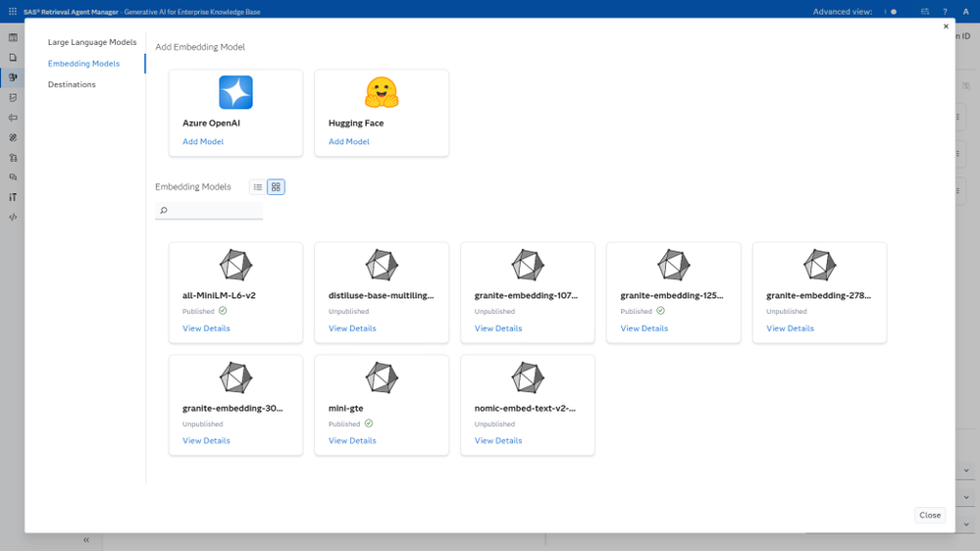Click the Unpublished status on distiluse-base-multiling card

(349, 311)
